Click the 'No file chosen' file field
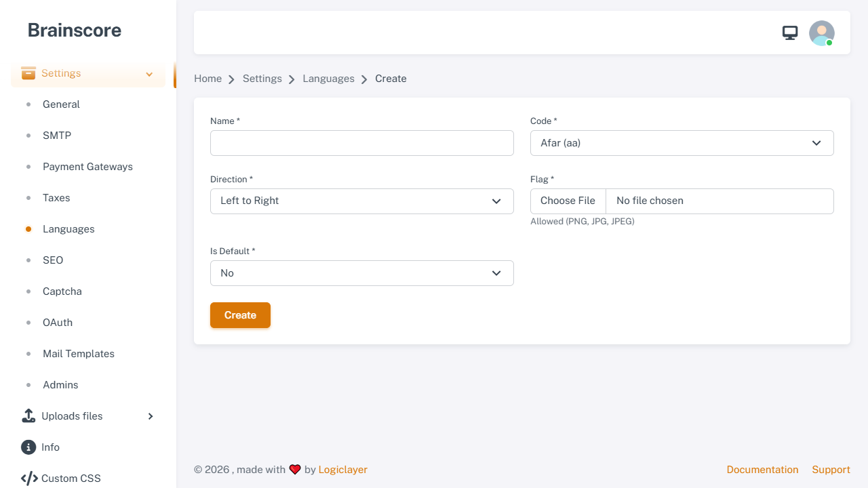868x488 pixels. pos(719,201)
